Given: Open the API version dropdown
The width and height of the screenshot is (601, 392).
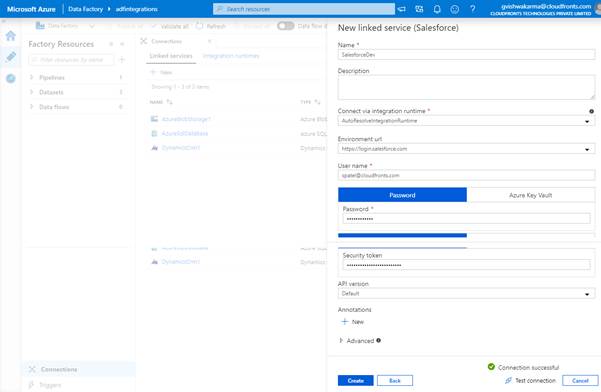Looking at the screenshot, I should tap(587, 294).
